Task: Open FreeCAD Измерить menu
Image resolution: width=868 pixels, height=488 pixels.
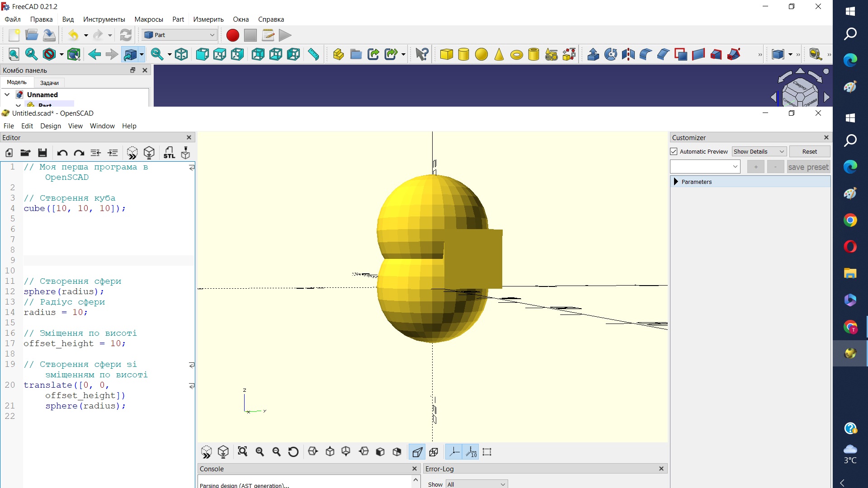Action: click(x=208, y=19)
